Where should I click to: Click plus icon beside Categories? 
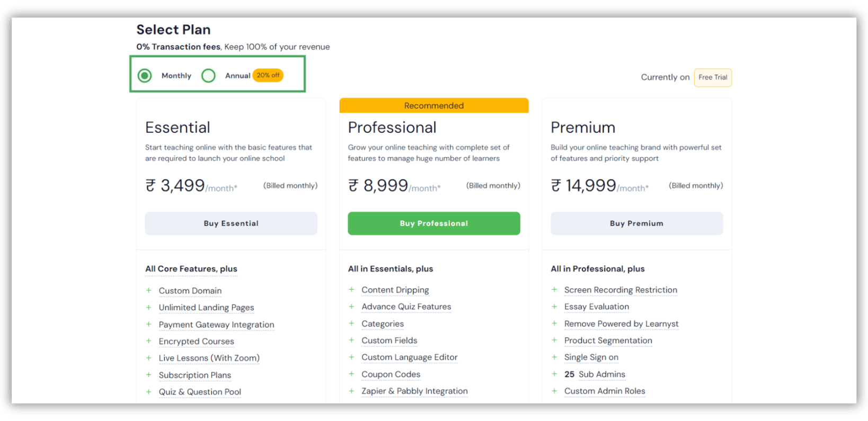[x=352, y=324]
